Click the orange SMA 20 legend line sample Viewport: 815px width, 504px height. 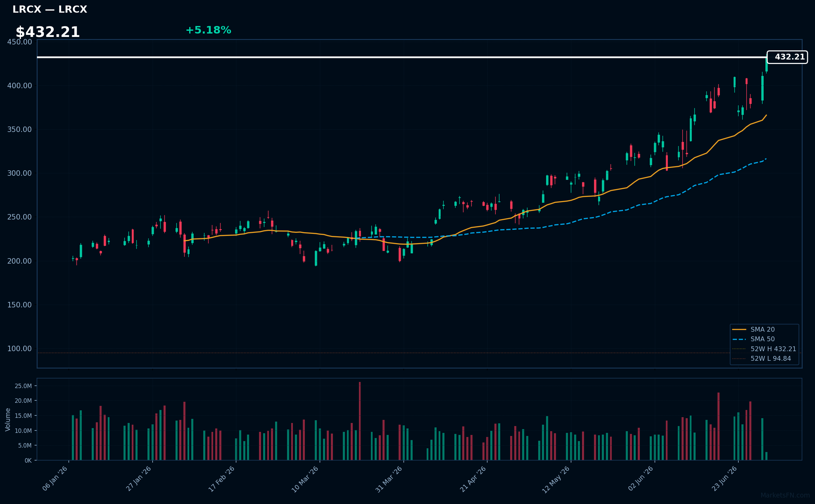(739, 329)
